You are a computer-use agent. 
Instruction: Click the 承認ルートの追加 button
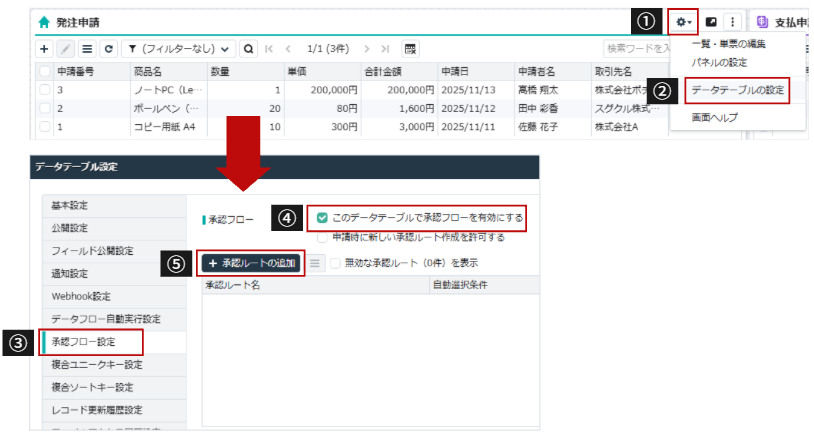pyautogui.click(x=251, y=263)
